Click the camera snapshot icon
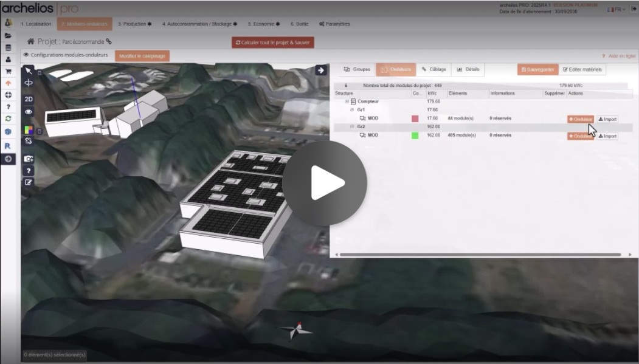Viewport: 639px width, 364px height. tap(29, 159)
